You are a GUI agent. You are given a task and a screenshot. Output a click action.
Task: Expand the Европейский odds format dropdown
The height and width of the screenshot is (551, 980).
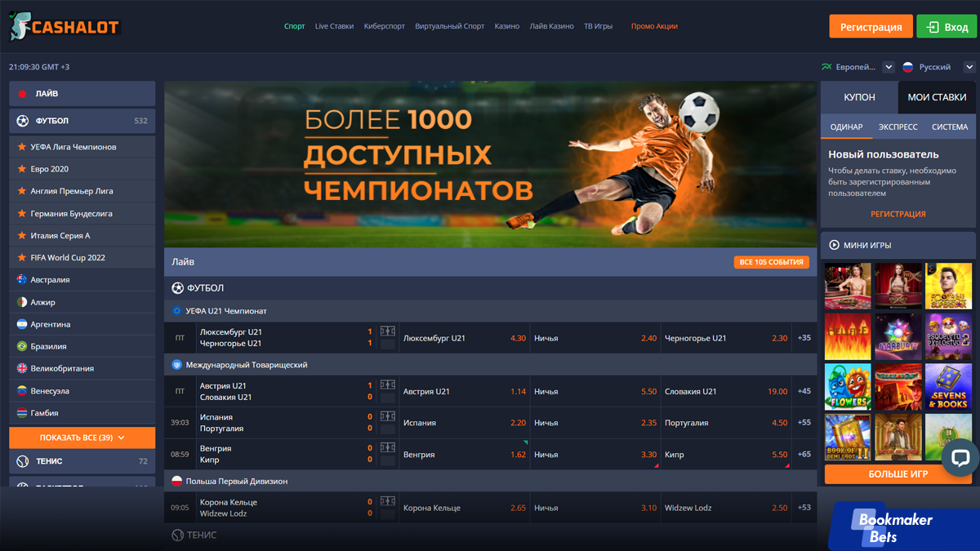(x=889, y=67)
